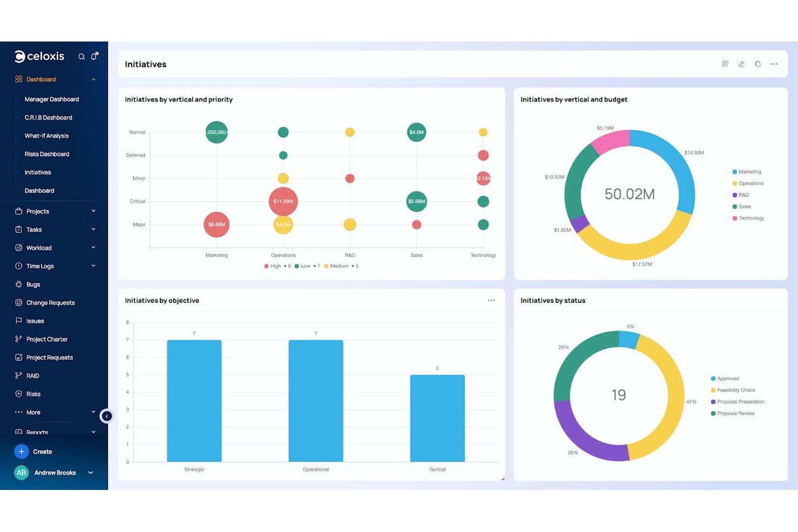This screenshot has width=798, height=532.
Task: Open the Risks Dashboard menu item
Action: (x=47, y=154)
